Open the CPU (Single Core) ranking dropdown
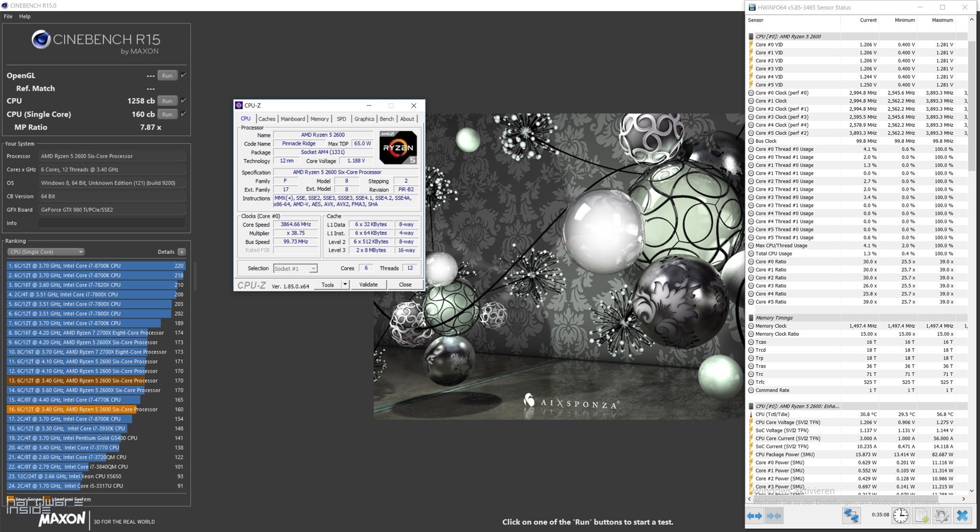The width and height of the screenshot is (980, 532). 45,252
